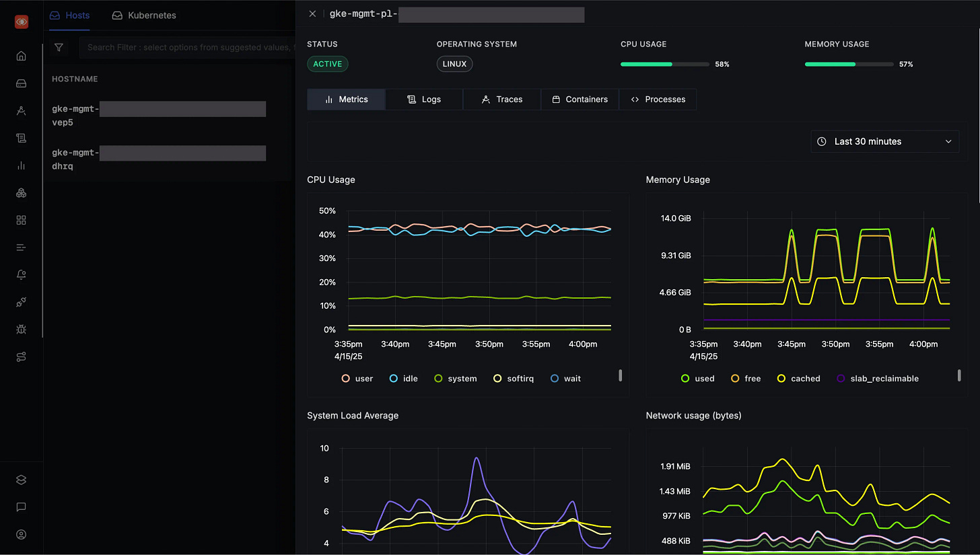This screenshot has width=980, height=555.
Task: Open the bug exceptions icon in sidebar
Action: 21,330
